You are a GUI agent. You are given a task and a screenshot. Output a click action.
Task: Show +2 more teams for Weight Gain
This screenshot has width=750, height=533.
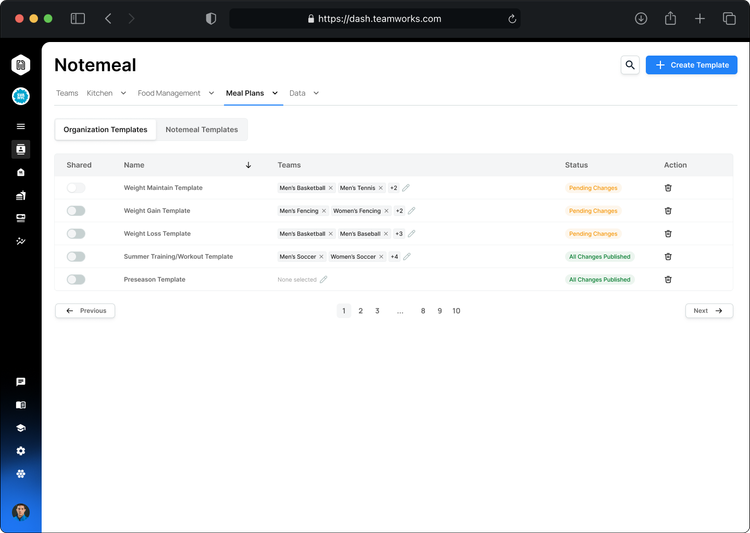[x=399, y=211]
